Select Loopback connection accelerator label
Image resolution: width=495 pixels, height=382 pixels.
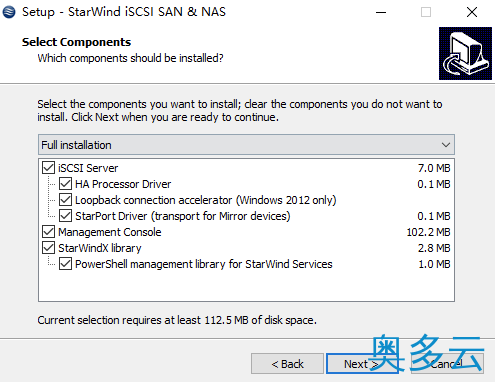point(206,200)
